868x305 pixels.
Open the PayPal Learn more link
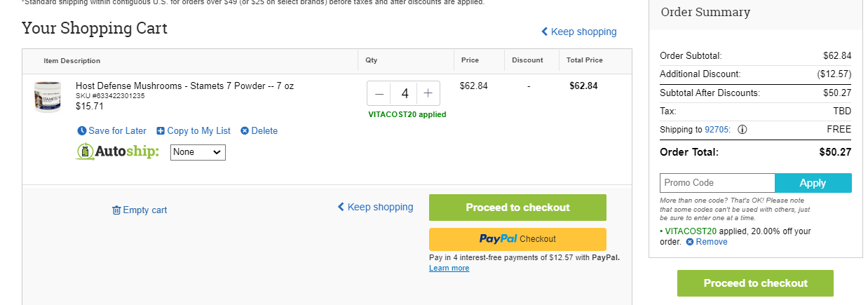[x=449, y=269]
